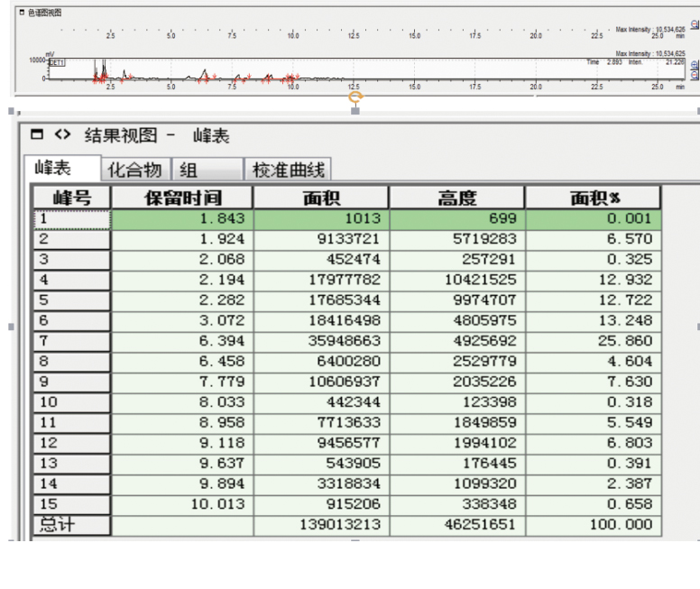Select the 总计 total row header
The height and width of the screenshot is (589, 700).
(72, 525)
